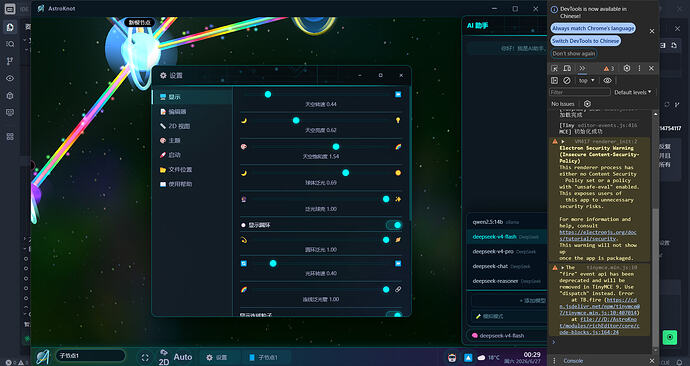Click the 天空亮度 0.62 slider handle
This screenshot has width=690, height=366.
point(296,120)
